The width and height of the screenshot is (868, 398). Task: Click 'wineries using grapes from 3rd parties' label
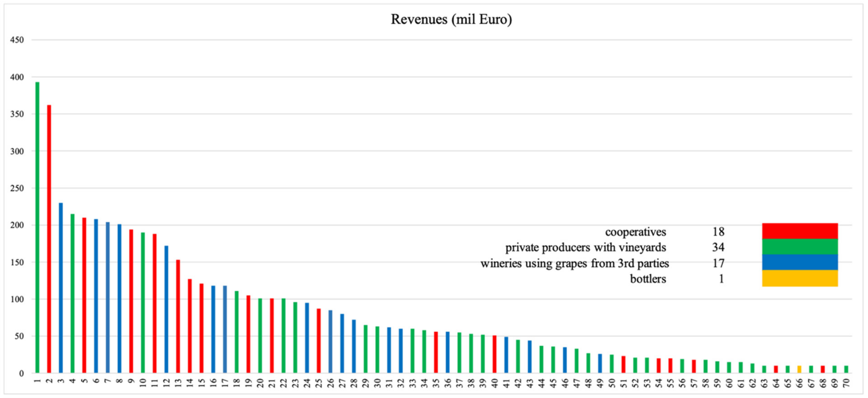click(575, 263)
